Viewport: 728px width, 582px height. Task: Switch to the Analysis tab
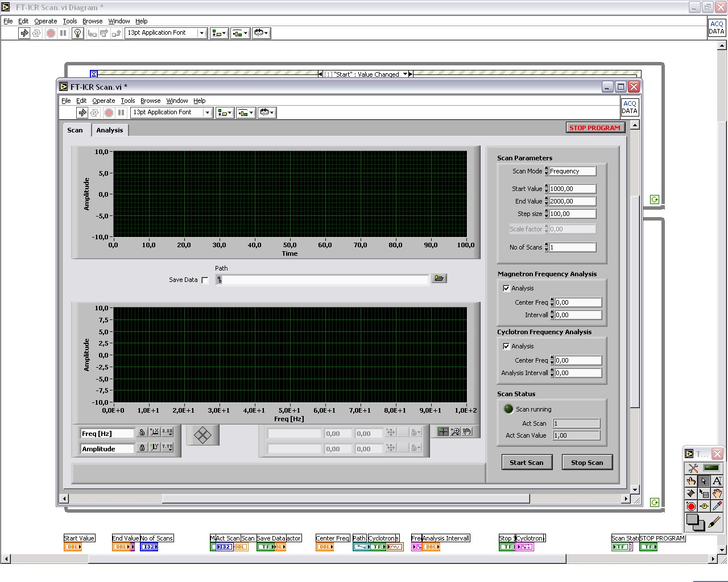(109, 130)
